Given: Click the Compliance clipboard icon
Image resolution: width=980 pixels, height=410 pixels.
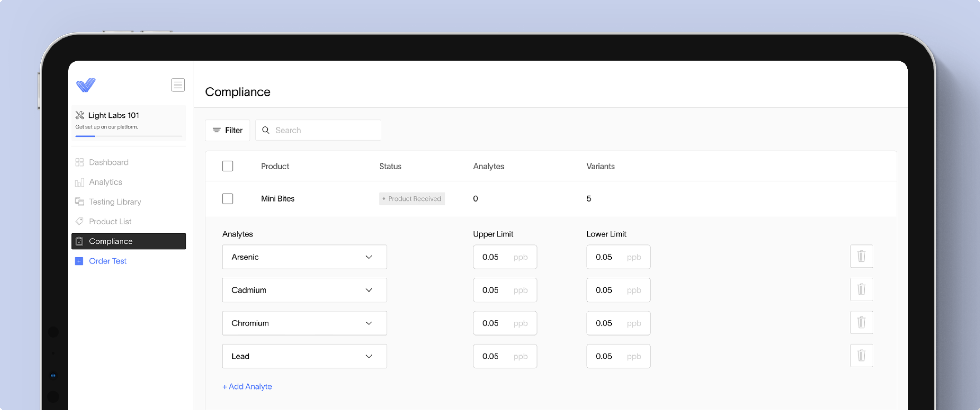Looking at the screenshot, I should pos(79,241).
